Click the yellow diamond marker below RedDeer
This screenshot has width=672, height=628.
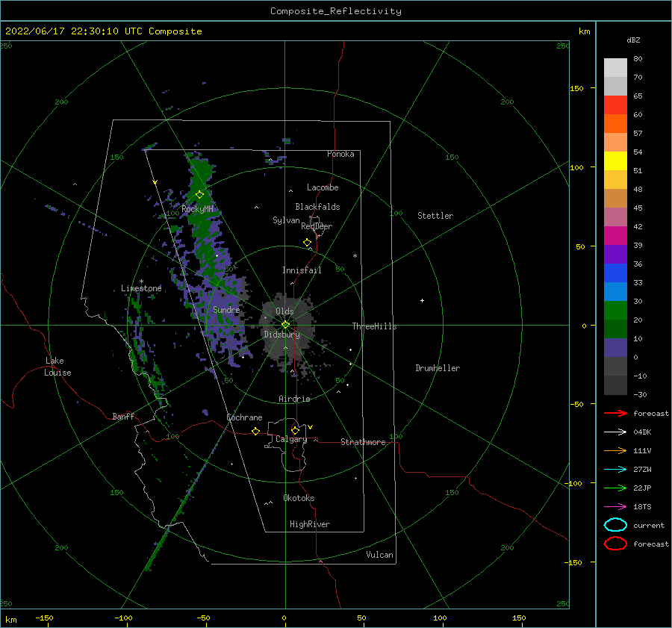coord(307,243)
